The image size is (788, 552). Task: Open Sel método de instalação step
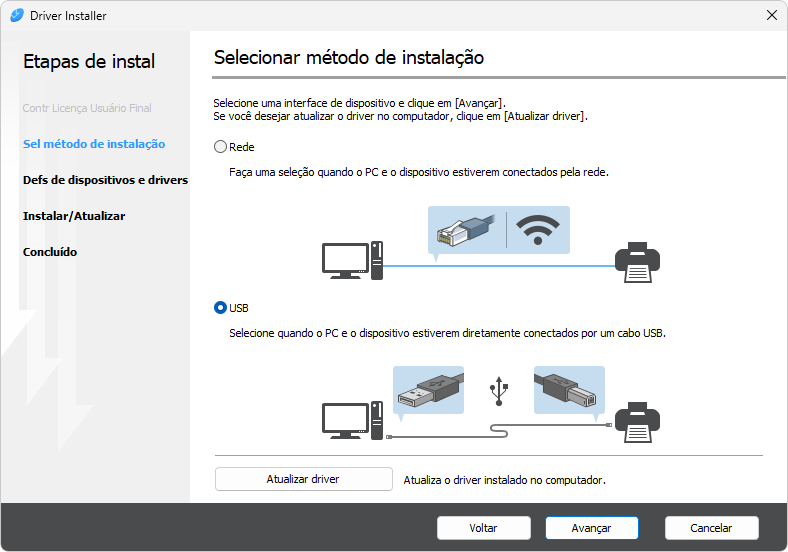tap(94, 144)
